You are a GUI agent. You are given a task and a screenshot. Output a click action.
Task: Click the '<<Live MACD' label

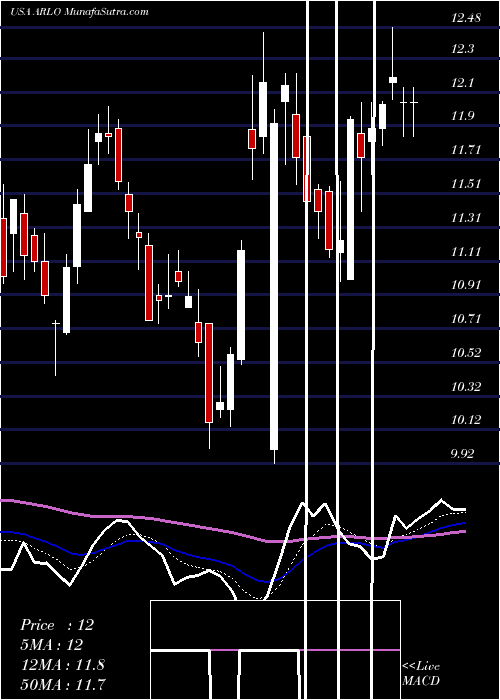[x=421, y=674]
